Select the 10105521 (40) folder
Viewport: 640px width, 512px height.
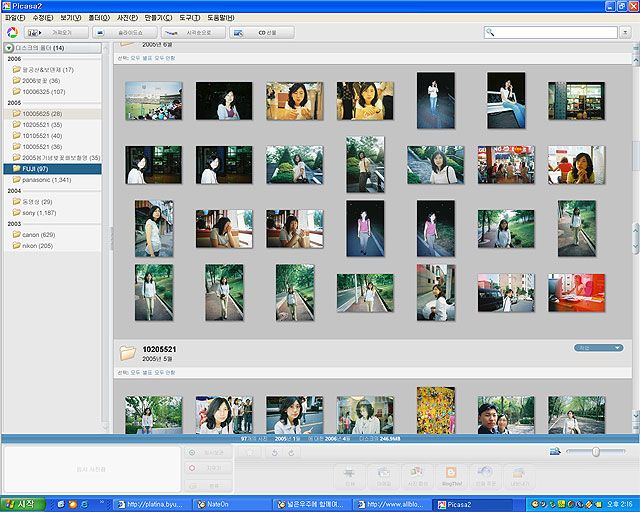[52, 136]
